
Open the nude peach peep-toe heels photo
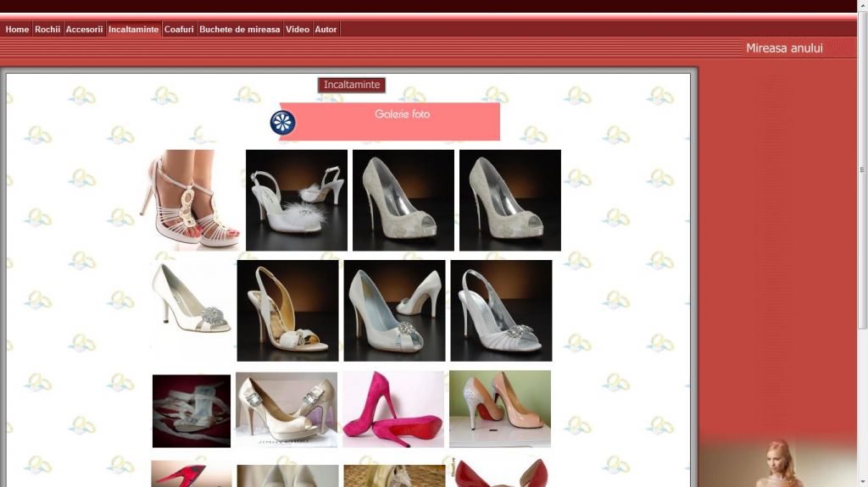pyautogui.click(x=500, y=409)
